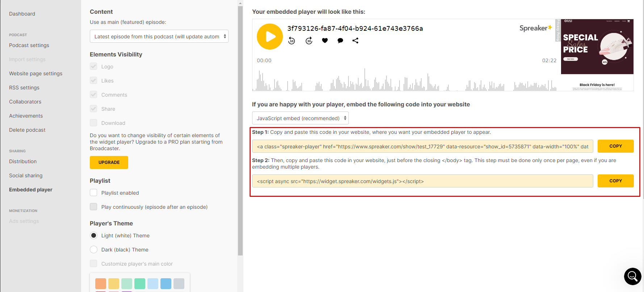Screen dimensions: 644x292
Task: Toggle Play continuously checkbox
Action: coord(93,207)
